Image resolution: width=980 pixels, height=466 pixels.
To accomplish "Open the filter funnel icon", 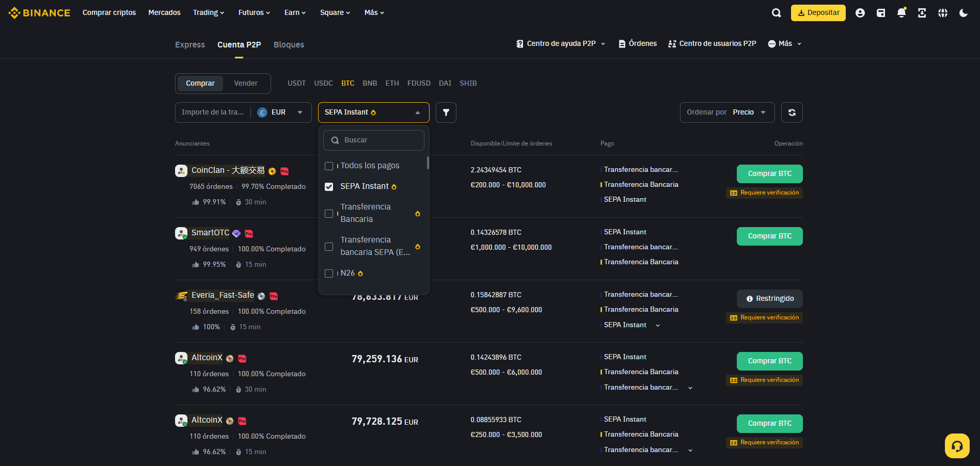I will [446, 113].
